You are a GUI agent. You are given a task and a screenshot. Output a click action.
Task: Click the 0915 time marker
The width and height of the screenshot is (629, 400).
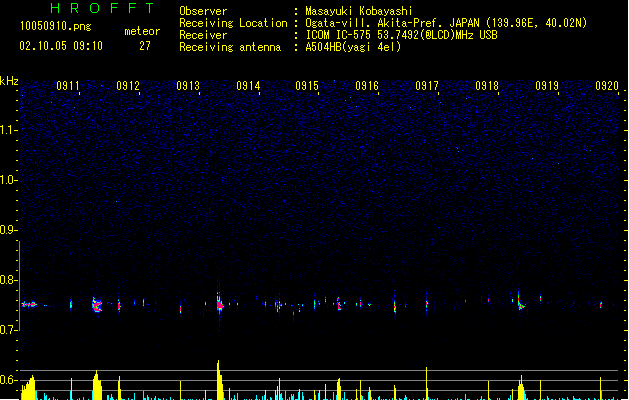307,86
